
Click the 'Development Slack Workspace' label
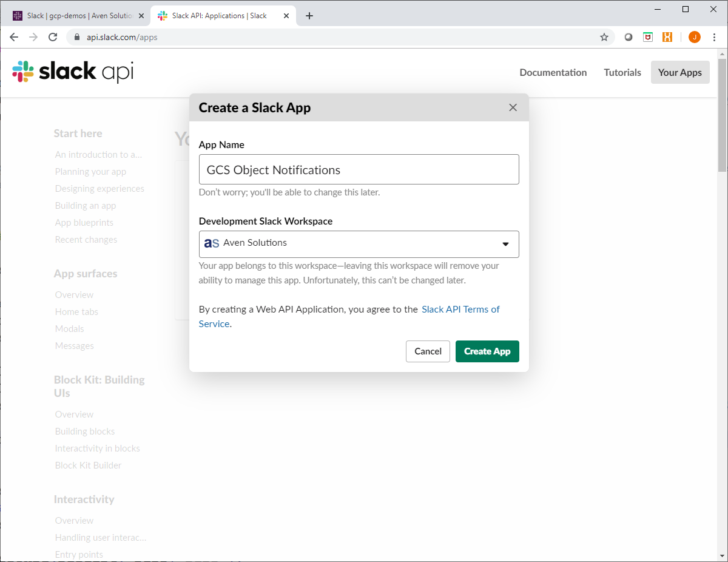(x=266, y=222)
